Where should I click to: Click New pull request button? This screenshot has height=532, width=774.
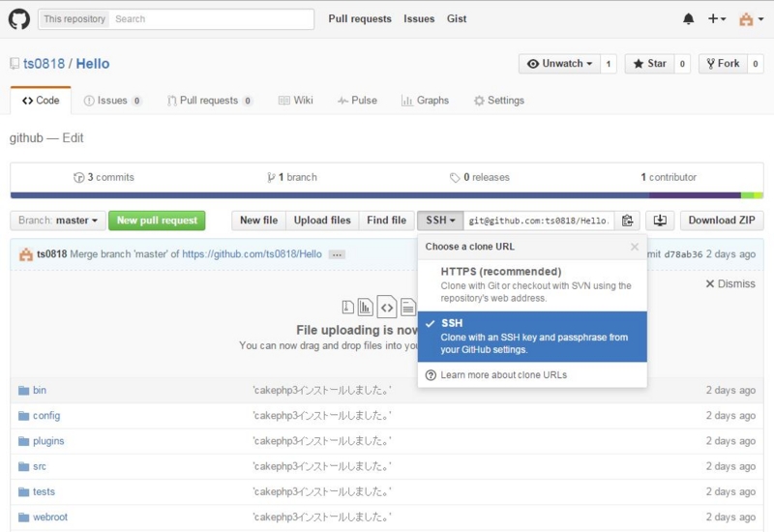(157, 221)
